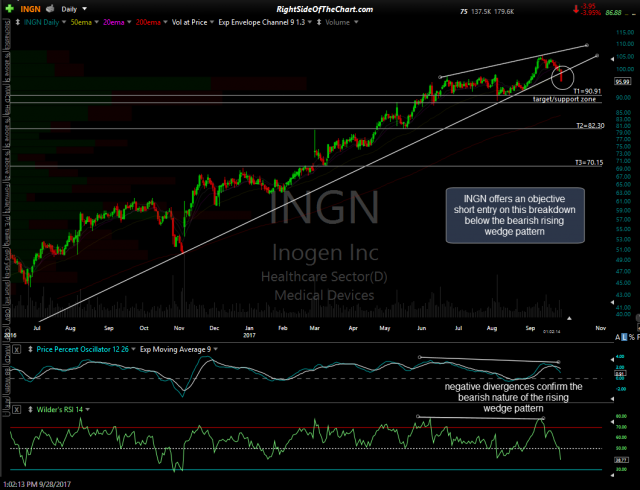Screen dimensions: 640x490
Task: Click the green plus add-symbol icon
Action: tap(9, 9)
